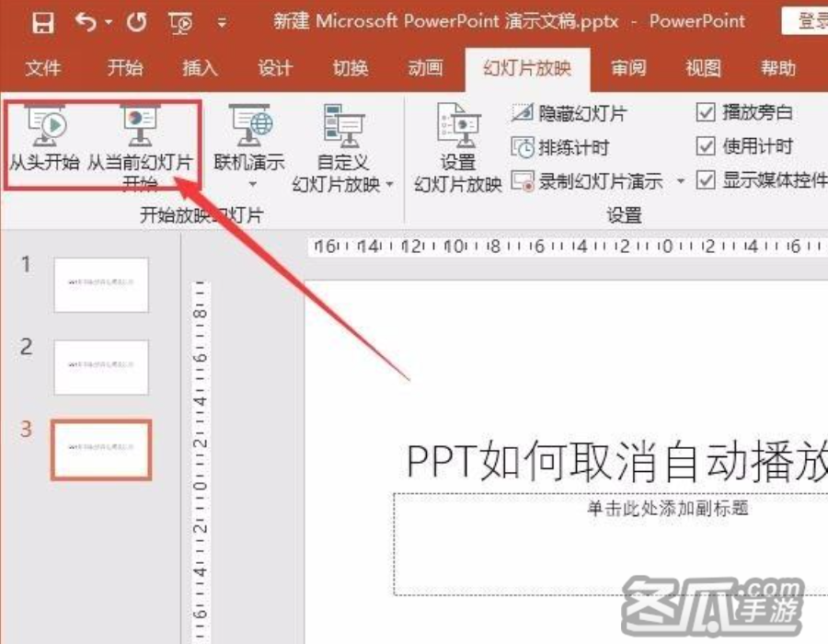Viewport: 828px width, 644px height.
Task: Expand 录制幻灯片演示 dropdown arrow
Action: tap(681, 181)
